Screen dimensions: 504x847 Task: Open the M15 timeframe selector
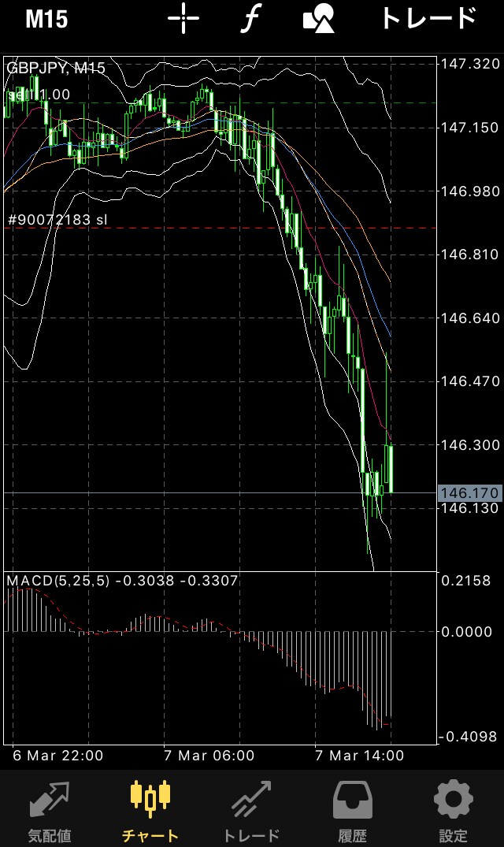(x=47, y=18)
